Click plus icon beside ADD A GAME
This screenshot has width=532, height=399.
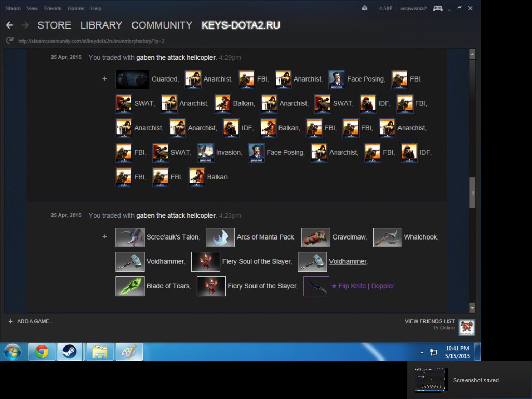pyautogui.click(x=11, y=321)
